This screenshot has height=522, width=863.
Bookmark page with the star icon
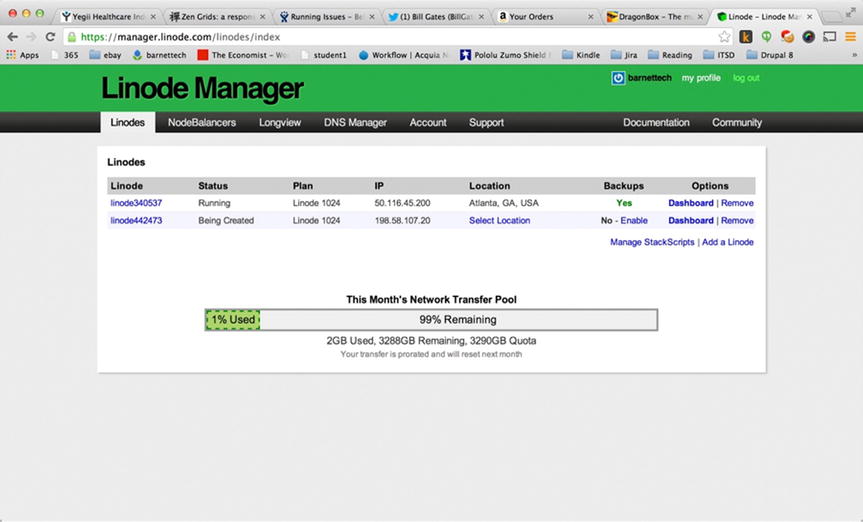(724, 37)
